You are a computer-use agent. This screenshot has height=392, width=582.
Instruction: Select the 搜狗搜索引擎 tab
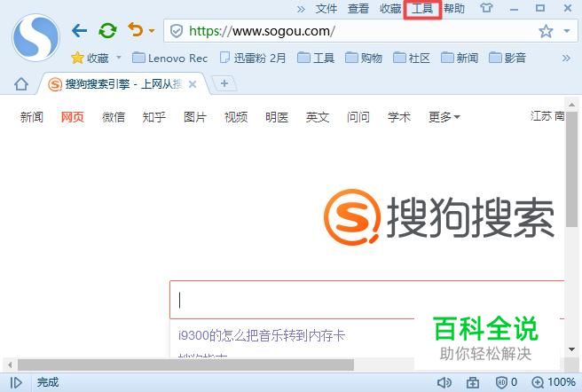coord(122,84)
